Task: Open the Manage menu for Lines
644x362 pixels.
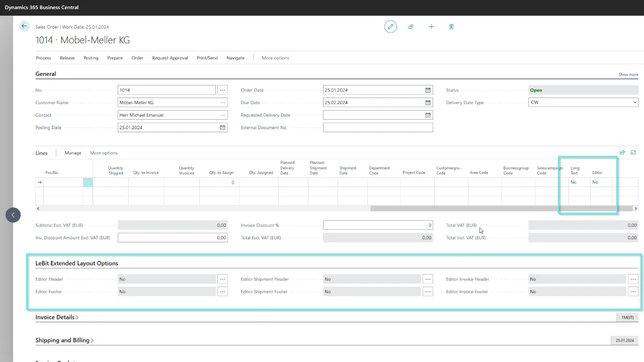Action: coord(73,153)
